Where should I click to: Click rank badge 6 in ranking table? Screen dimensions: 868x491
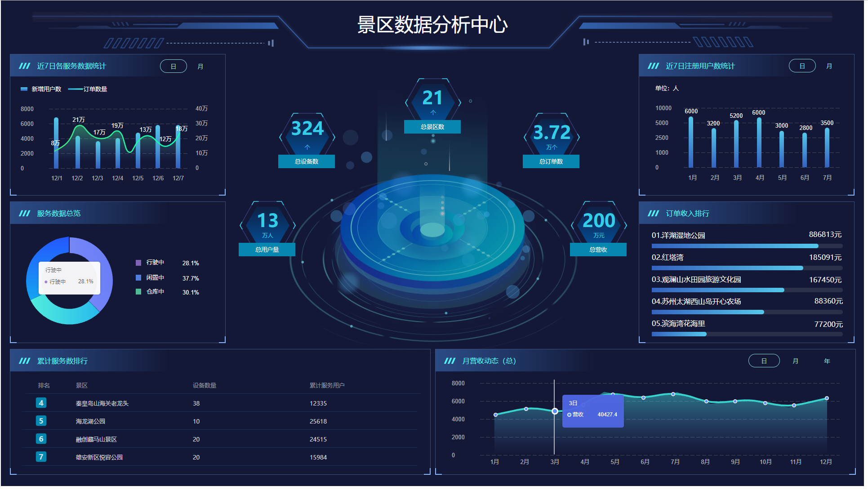[41, 439]
